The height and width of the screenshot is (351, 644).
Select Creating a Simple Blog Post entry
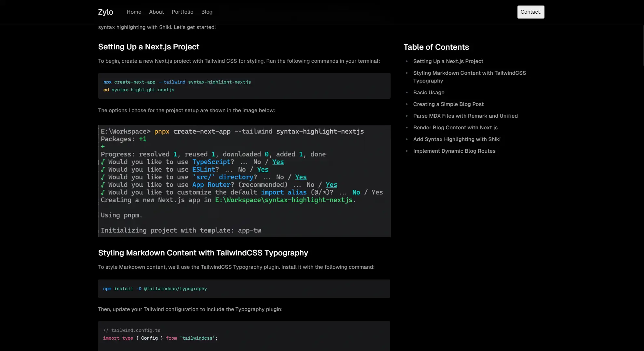(448, 104)
